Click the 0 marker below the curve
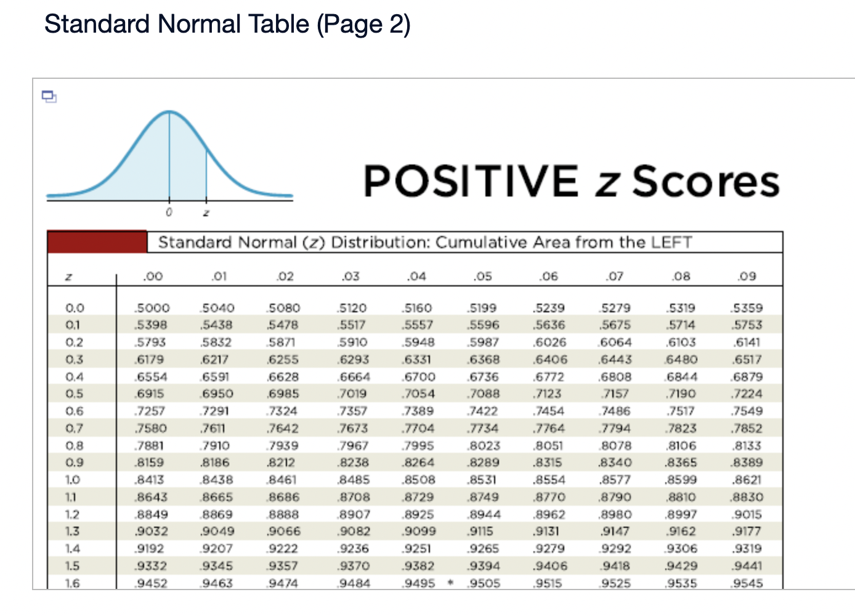 tap(169, 212)
